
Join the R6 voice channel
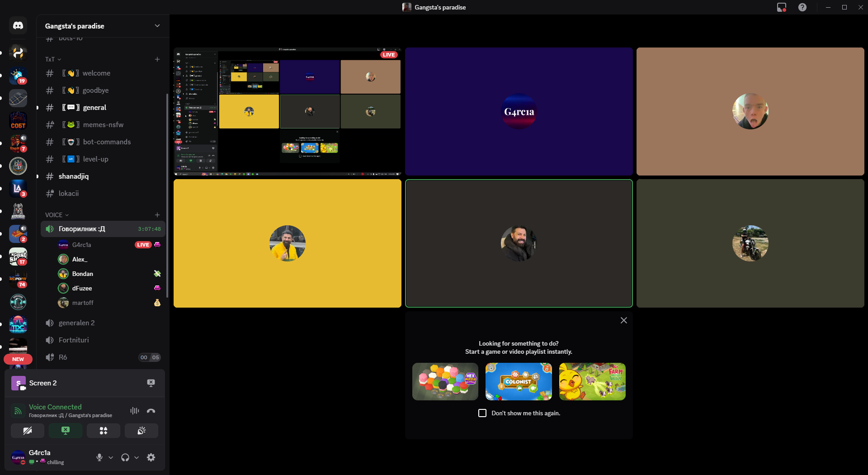point(103,357)
